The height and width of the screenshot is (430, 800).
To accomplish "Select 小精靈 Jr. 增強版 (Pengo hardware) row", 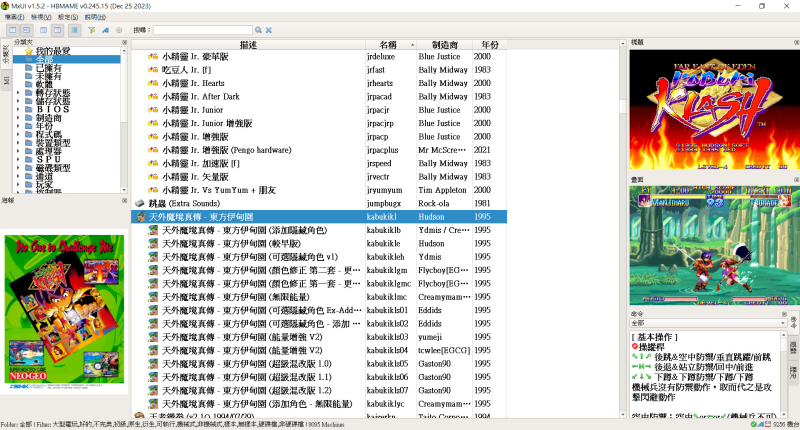I will (x=319, y=150).
